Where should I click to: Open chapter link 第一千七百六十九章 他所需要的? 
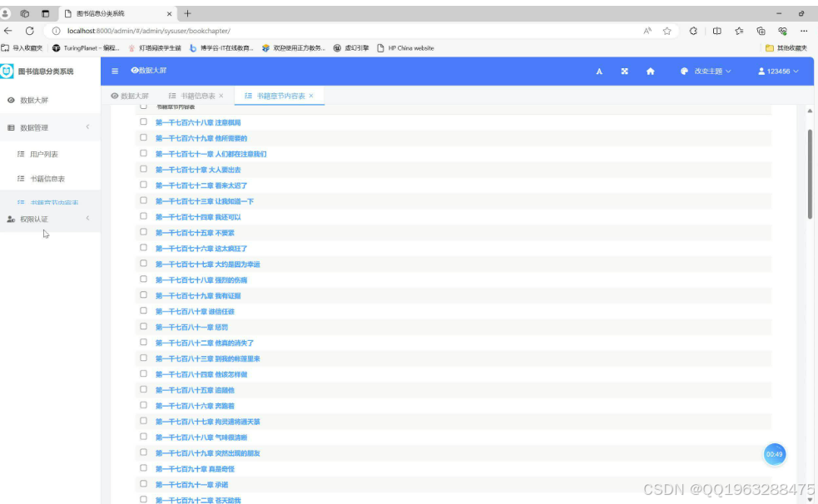(201, 138)
